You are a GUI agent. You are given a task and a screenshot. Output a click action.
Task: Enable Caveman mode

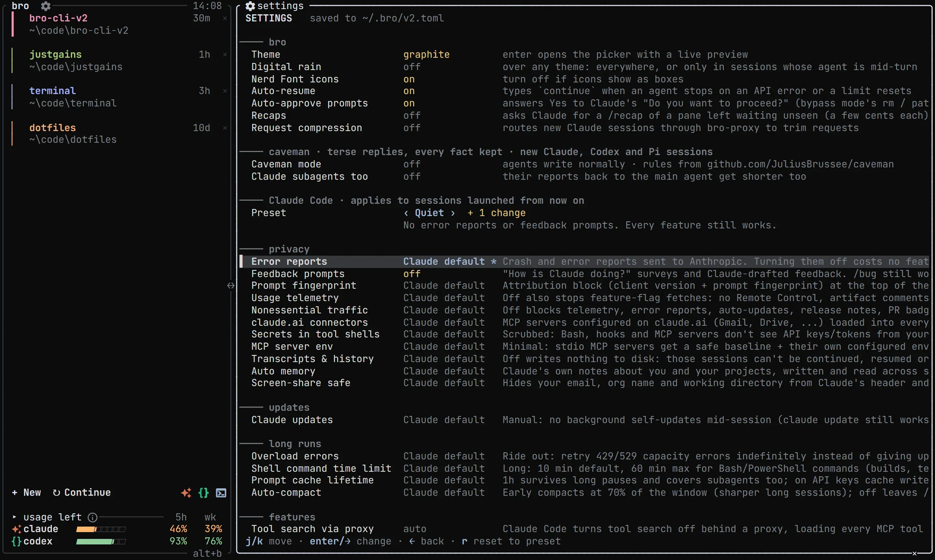411,164
